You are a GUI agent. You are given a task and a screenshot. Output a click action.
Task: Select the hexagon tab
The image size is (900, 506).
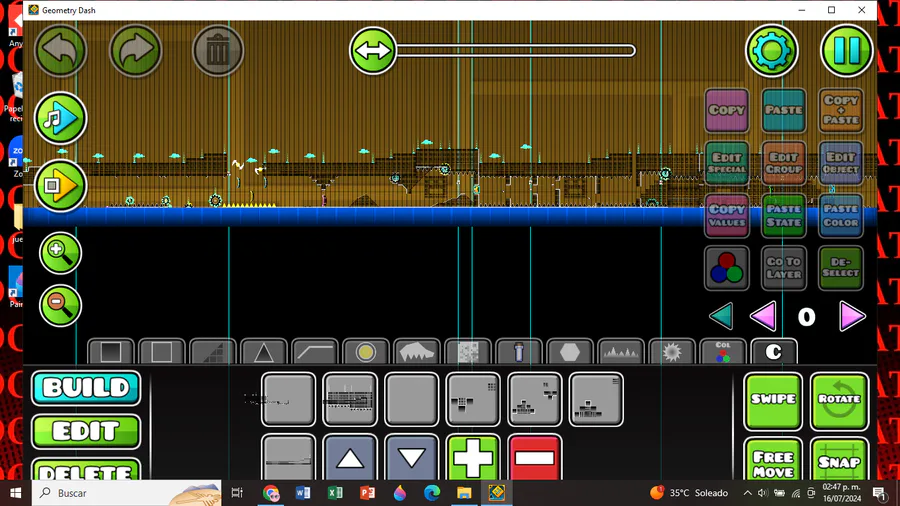coord(569,351)
